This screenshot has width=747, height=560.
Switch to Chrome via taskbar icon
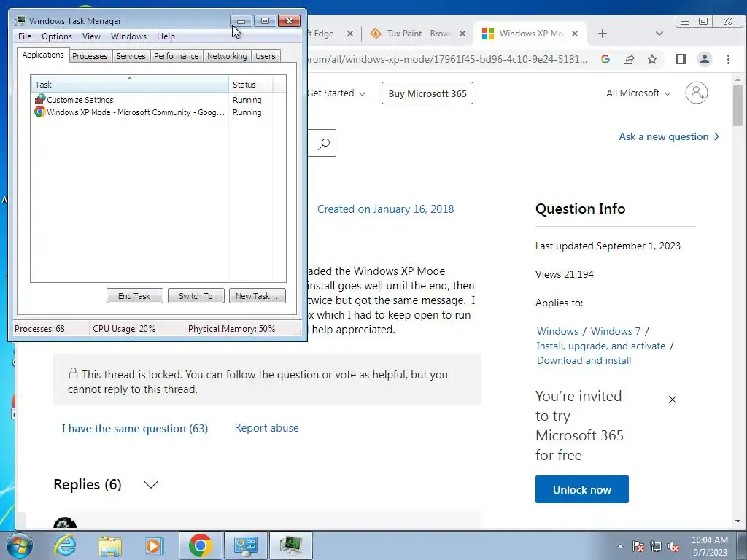[x=201, y=545]
